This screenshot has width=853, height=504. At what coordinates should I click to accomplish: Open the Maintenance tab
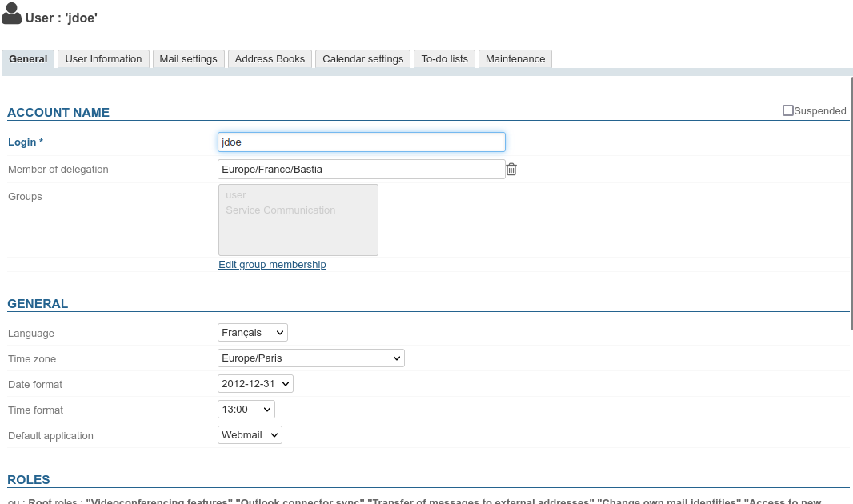pyautogui.click(x=515, y=59)
